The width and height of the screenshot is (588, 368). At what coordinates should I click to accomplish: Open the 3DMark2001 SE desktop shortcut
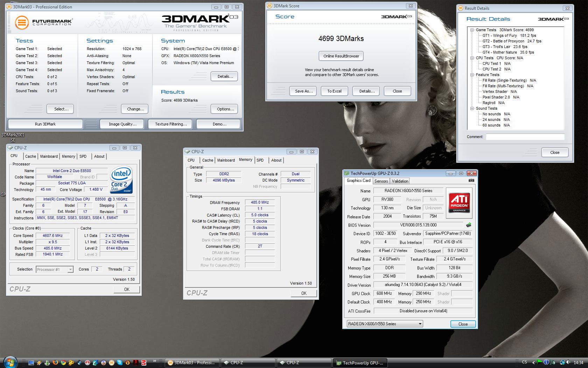[x=13, y=137]
